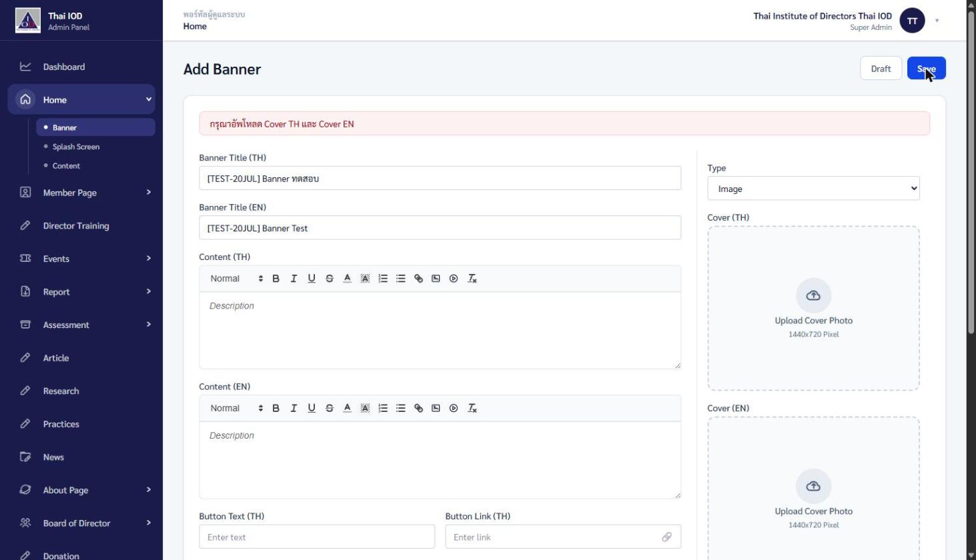This screenshot has width=976, height=560.
Task: Apply strikethrough in Content (TH) toolbar
Action: [x=330, y=279]
